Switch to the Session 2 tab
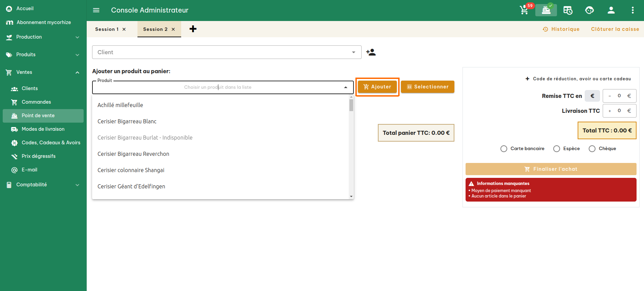The width and height of the screenshot is (644, 291). (x=155, y=29)
